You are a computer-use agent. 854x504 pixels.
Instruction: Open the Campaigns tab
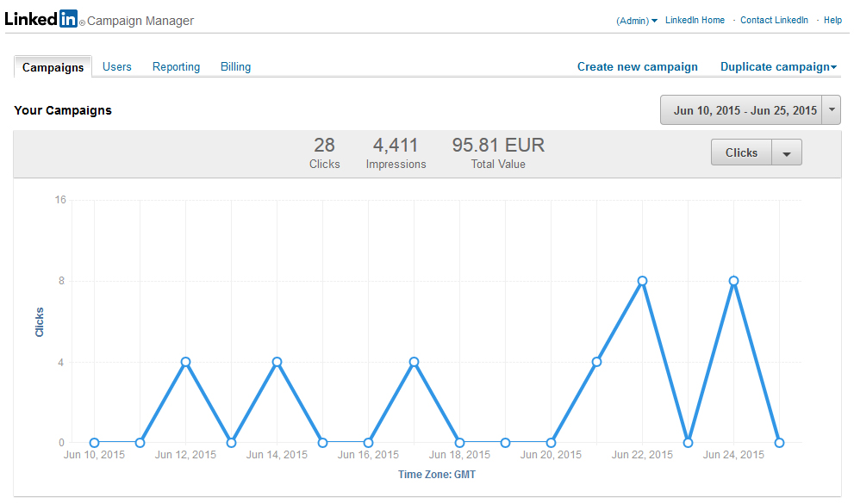[x=53, y=67]
